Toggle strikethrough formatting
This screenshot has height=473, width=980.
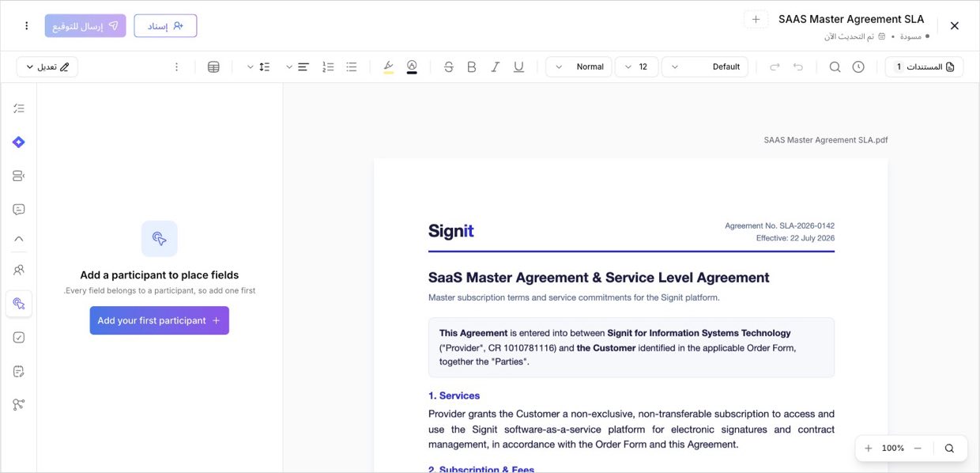pos(449,67)
